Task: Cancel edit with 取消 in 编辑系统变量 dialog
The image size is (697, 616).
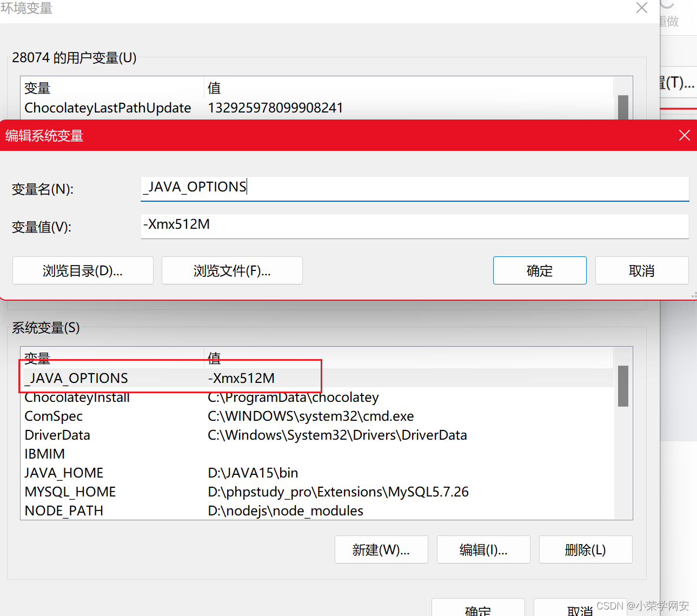Action: (642, 270)
